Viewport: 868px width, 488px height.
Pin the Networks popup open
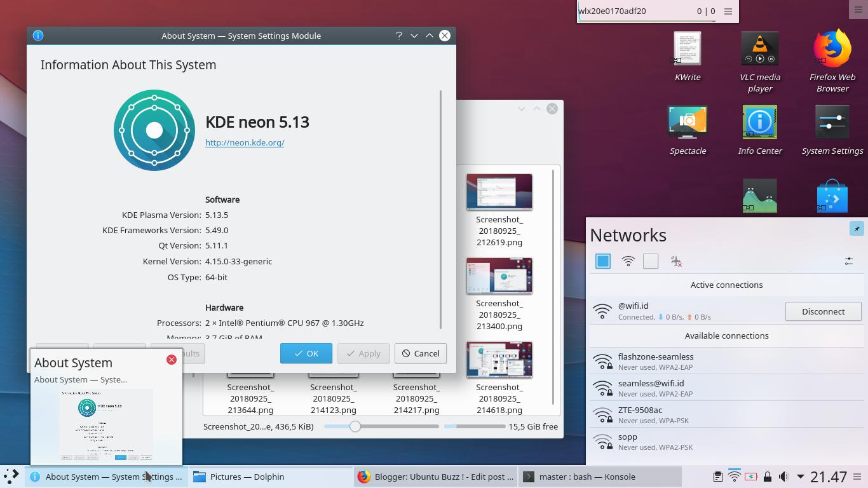pos(857,229)
